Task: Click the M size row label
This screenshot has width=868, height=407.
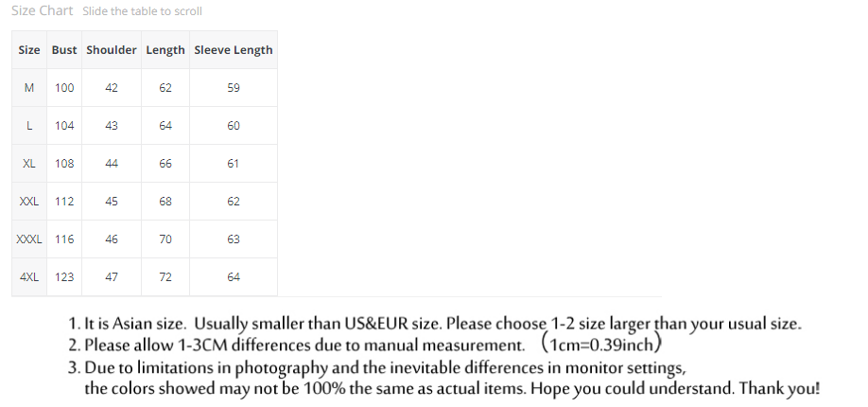Action: click(29, 88)
